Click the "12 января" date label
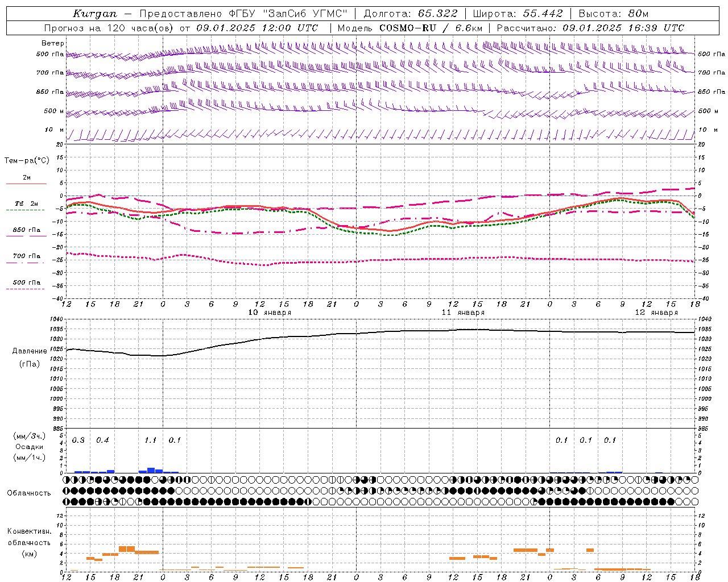 [x=656, y=313]
